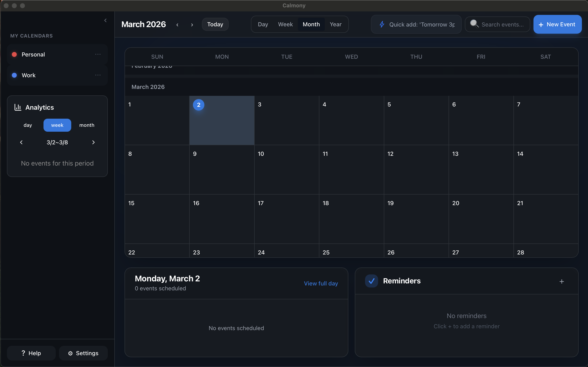Open the Help question mark icon
Screen dimensions: 588x367
point(23,353)
